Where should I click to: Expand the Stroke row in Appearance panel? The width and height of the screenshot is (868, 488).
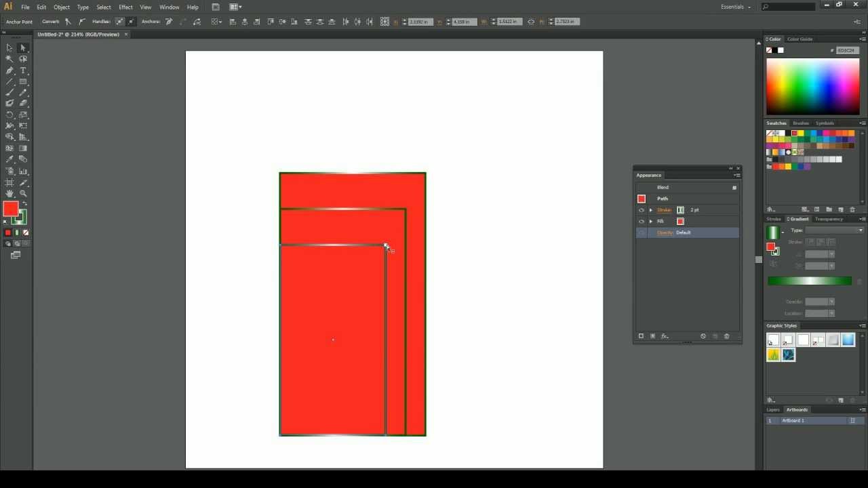click(651, 210)
